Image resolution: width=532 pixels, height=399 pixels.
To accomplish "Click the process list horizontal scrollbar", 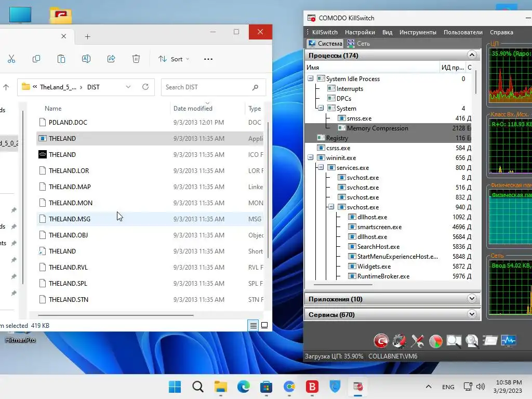I will [x=343, y=285].
